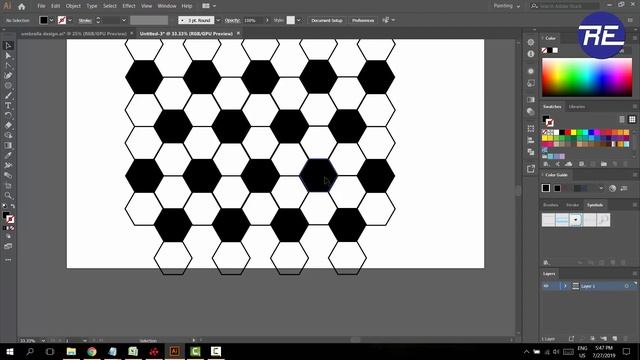The width and height of the screenshot is (640, 360).
Task: Click Layer 1 target circle
Action: click(x=627, y=286)
